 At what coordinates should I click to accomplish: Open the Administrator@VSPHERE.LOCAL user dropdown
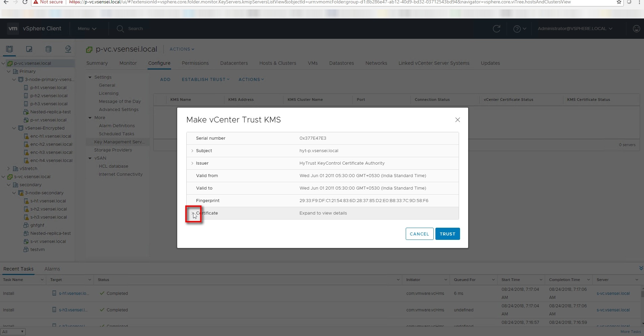pyautogui.click(x=575, y=29)
